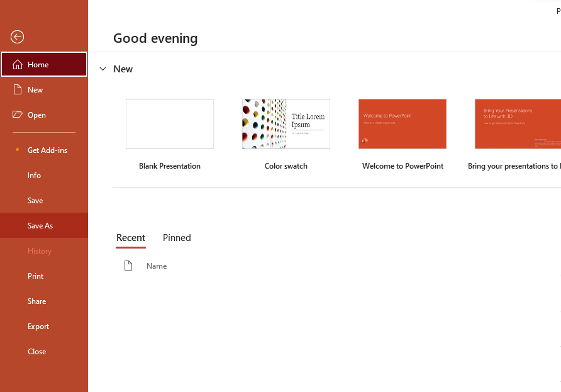Viewport: 561px width, 392px height.
Task: Open Get Add-ins from sidebar
Action: tap(47, 150)
